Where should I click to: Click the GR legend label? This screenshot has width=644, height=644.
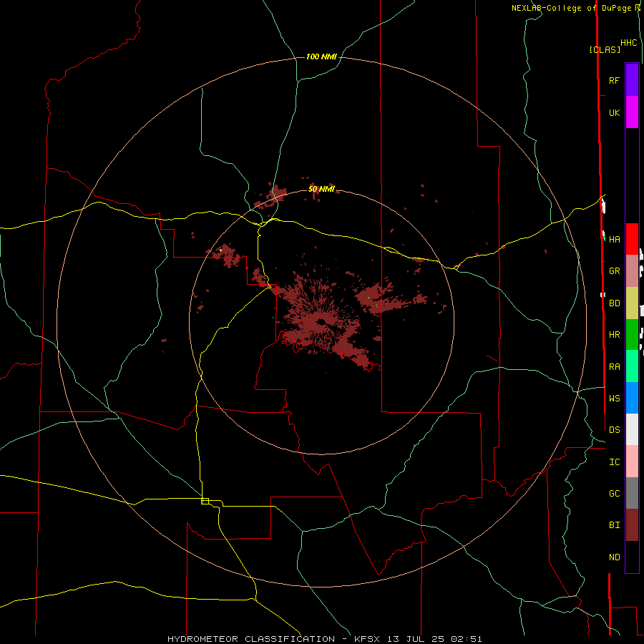614,271
